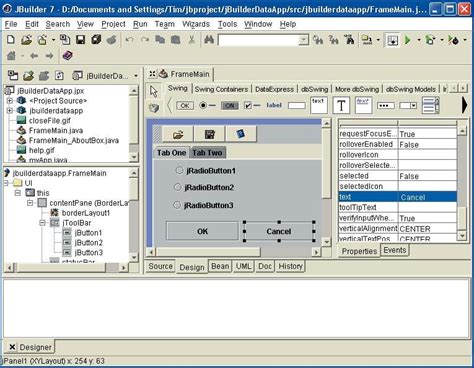Click the verticalAlignment CENTER value

(427, 229)
